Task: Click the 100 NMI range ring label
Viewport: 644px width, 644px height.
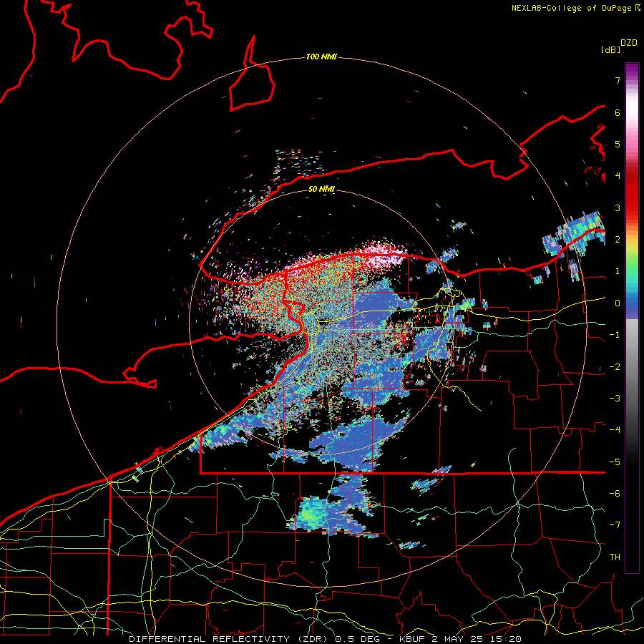Action: click(x=321, y=57)
